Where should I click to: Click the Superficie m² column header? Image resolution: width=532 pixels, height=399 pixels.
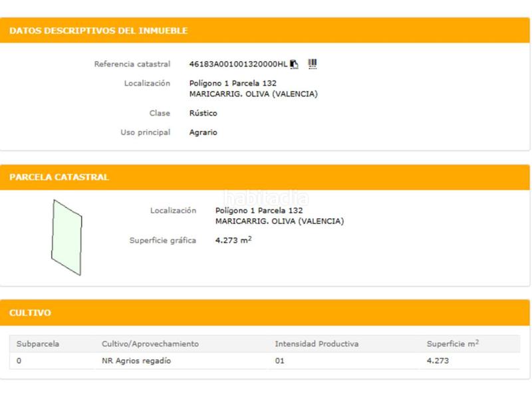point(452,344)
